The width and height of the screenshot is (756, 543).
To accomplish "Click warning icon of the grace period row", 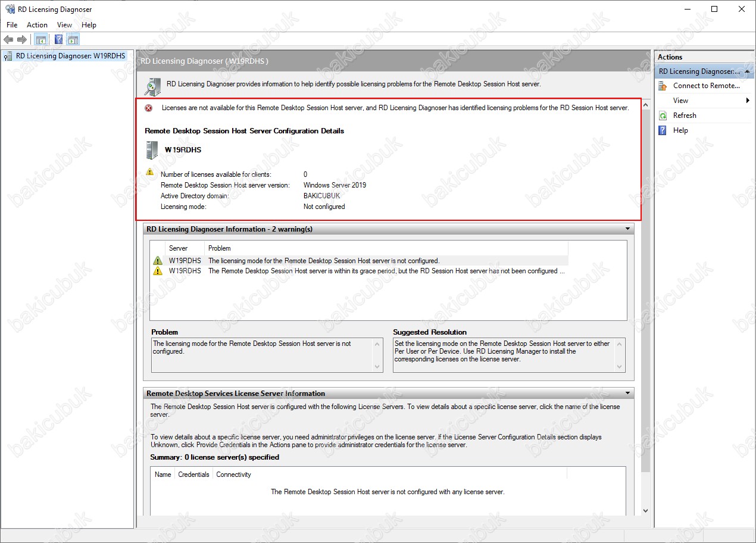I will 157,271.
